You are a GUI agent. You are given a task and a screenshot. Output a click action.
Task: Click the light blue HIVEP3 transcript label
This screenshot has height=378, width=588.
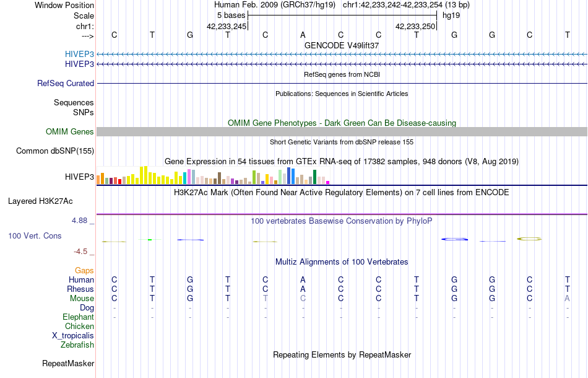pos(79,54)
